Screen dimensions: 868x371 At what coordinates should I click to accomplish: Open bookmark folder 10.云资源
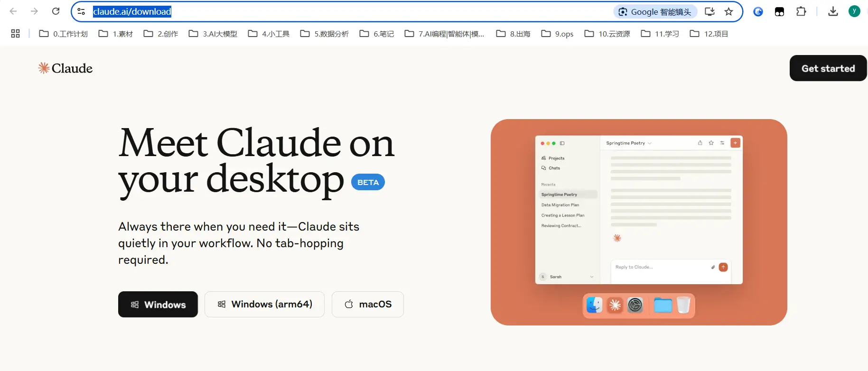pos(607,34)
